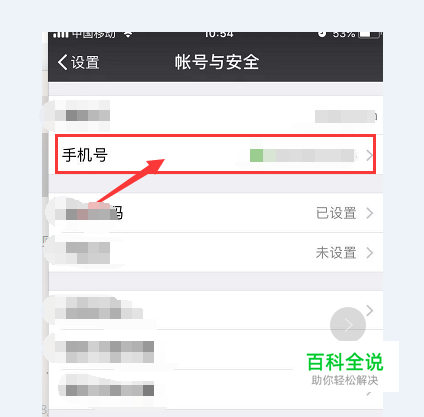Open the row marked 已设置
The height and width of the screenshot is (417, 424).
pyautogui.click(x=215, y=213)
